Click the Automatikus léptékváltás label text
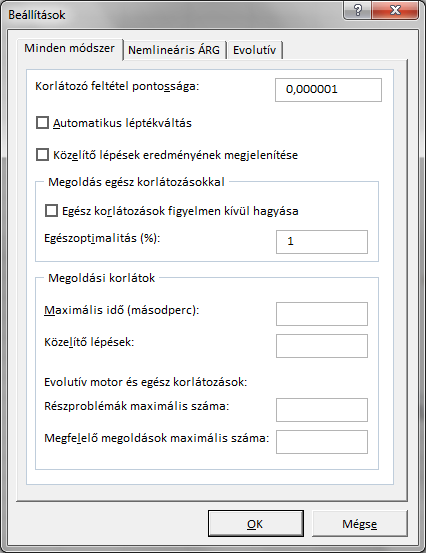 [x=122, y=123]
